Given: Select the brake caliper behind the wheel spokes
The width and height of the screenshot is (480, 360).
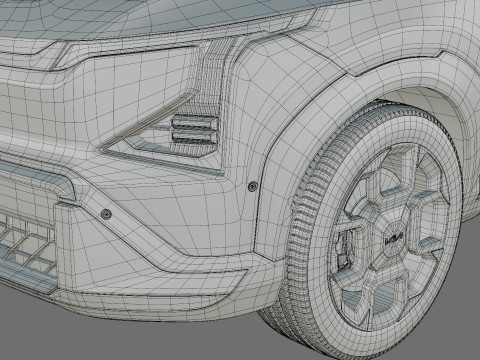Looking at the screenshot, I should pos(344,249).
